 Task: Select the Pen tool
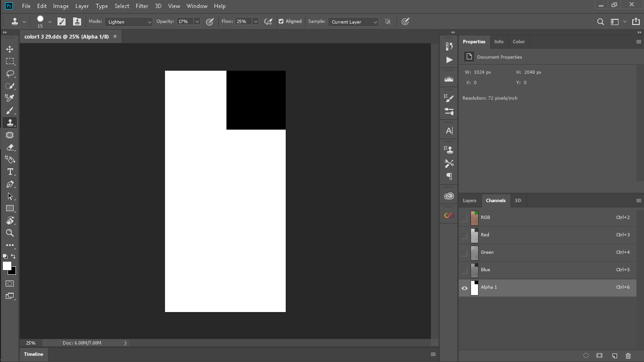10,184
